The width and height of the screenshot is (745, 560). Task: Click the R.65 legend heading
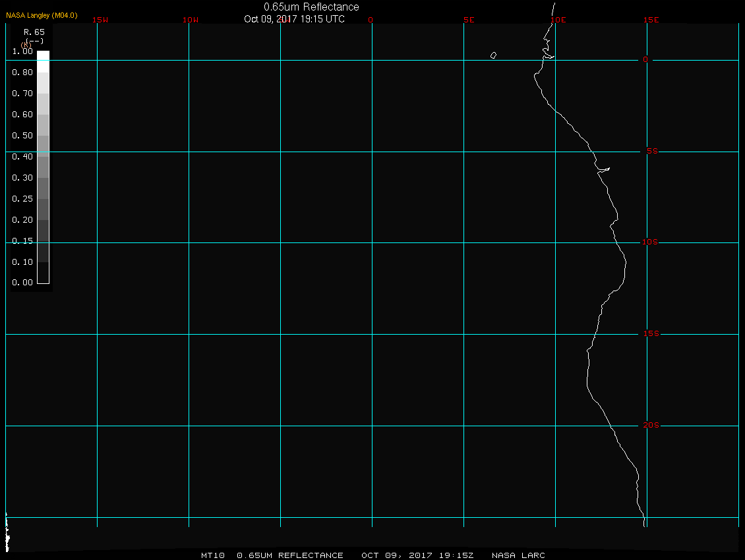[34, 32]
